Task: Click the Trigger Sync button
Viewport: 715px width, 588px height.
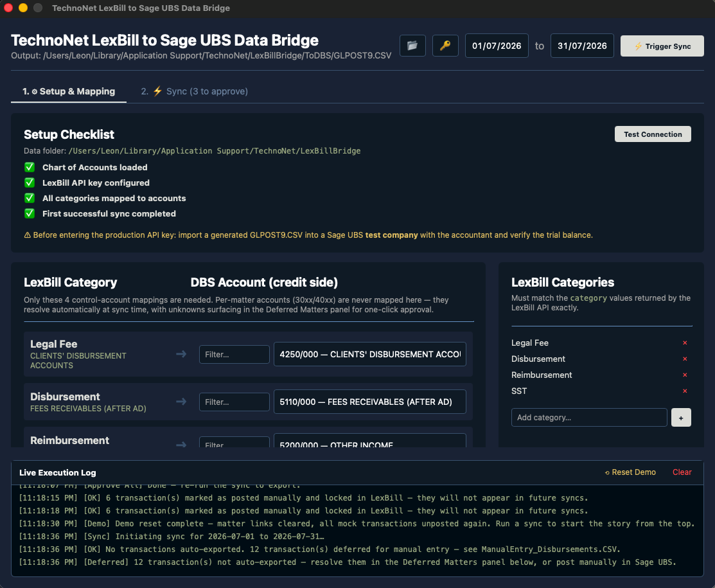Action: (662, 46)
